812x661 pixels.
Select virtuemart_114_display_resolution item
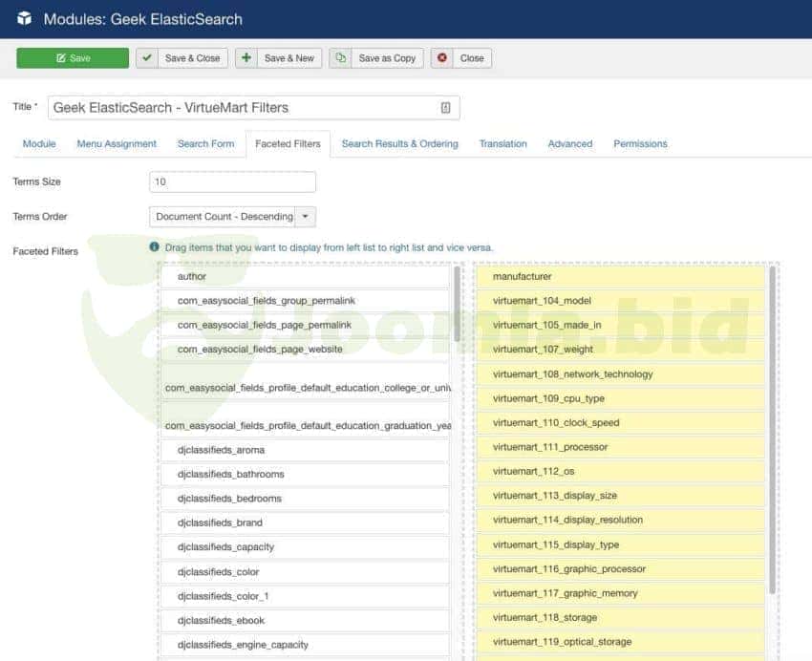tap(620, 520)
